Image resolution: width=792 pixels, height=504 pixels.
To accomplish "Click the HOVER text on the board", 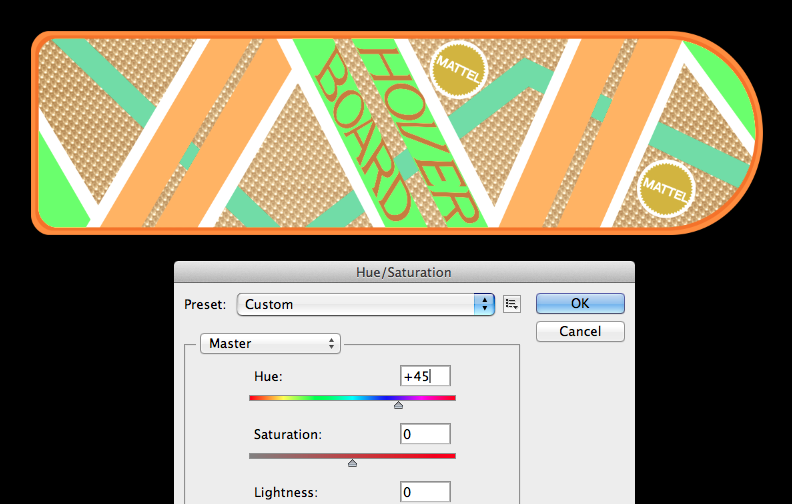I will [421, 135].
